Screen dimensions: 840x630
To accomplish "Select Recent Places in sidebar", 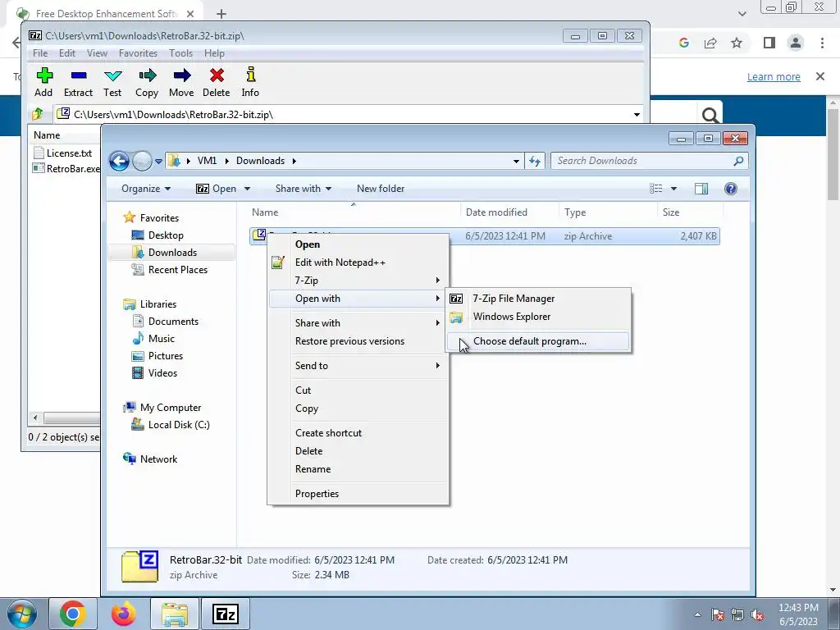I will [178, 269].
